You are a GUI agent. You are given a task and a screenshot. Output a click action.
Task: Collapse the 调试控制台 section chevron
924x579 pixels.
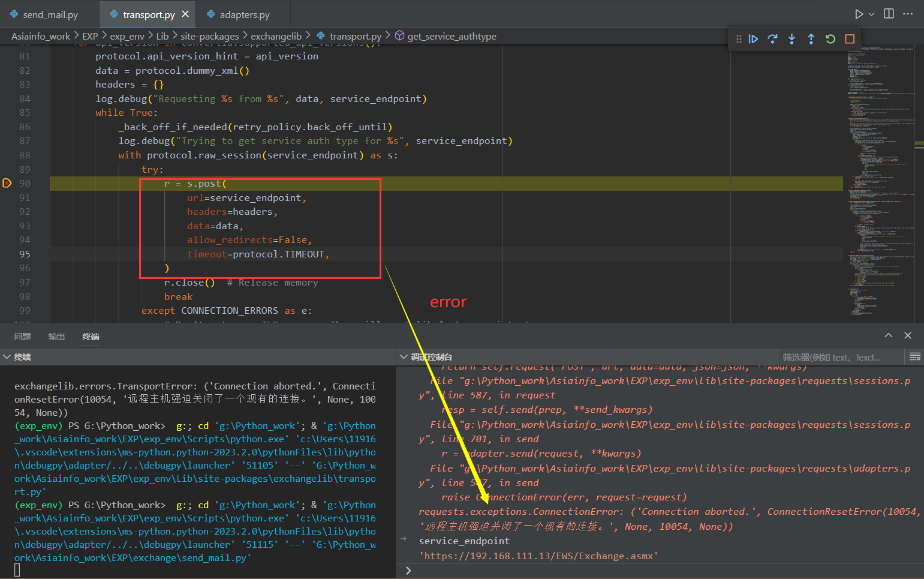click(403, 356)
